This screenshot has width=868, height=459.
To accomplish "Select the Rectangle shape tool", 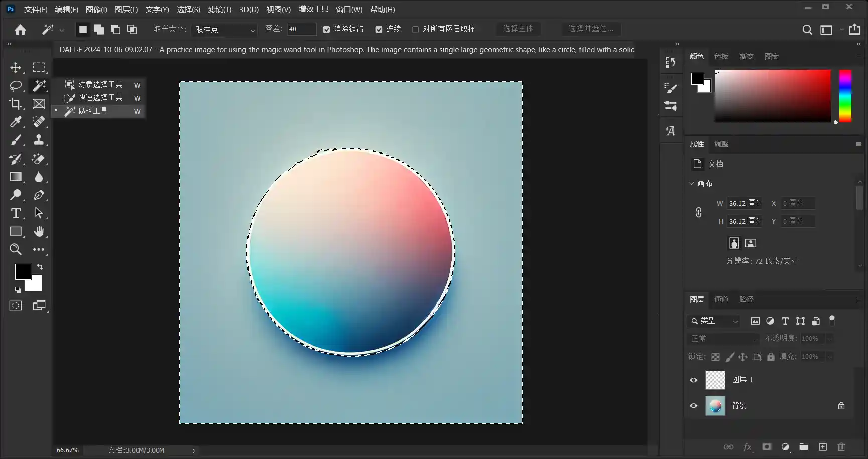I will tap(16, 231).
